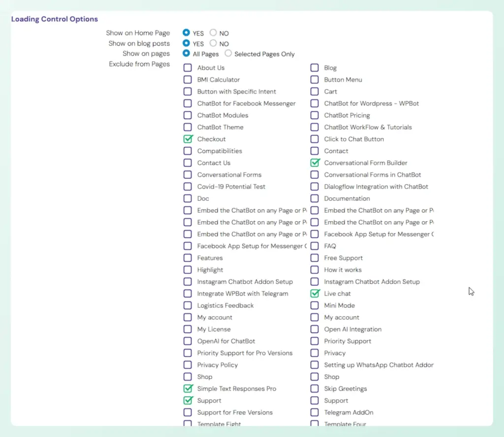Toggle the Privacy Policy checkbox
The image size is (504, 437).
[188, 365]
